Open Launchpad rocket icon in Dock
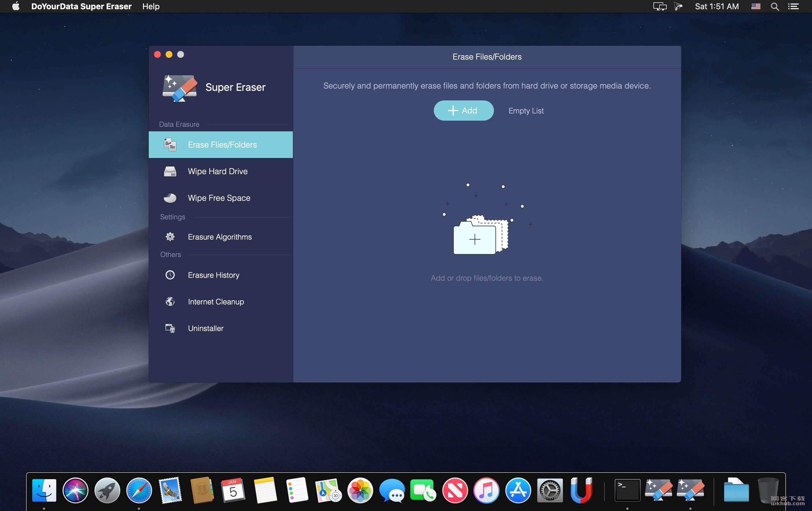This screenshot has height=511, width=812. pyautogui.click(x=107, y=490)
